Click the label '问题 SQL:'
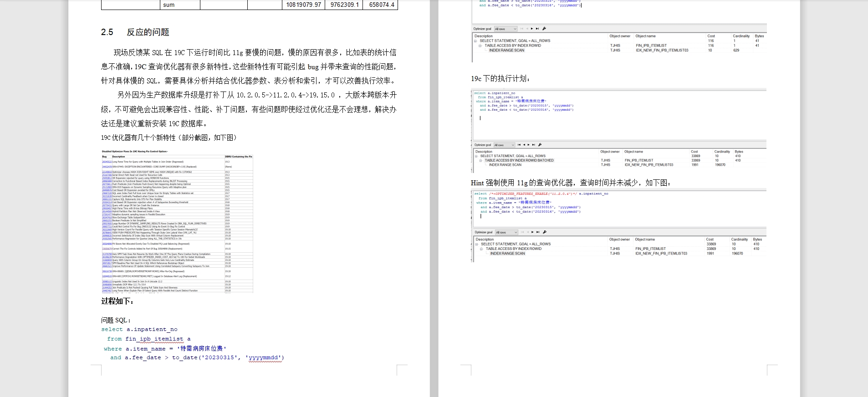The height and width of the screenshot is (397, 868). (116, 320)
